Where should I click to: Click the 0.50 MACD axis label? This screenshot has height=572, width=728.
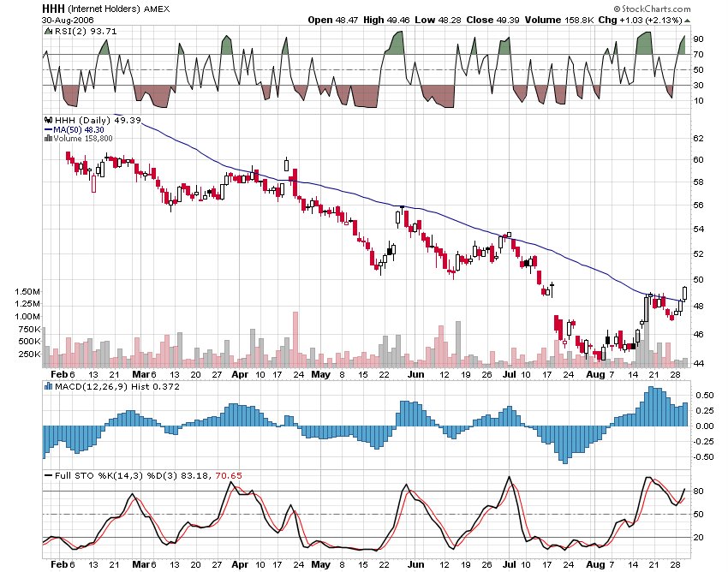point(704,395)
